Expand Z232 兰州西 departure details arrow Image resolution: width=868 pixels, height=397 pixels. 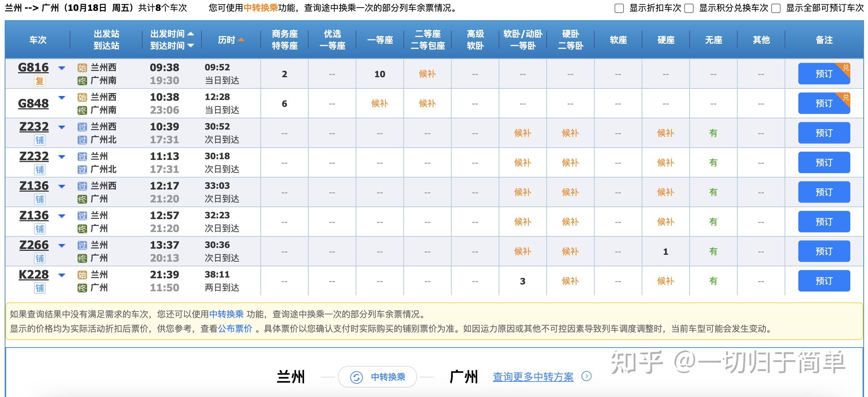62,127
